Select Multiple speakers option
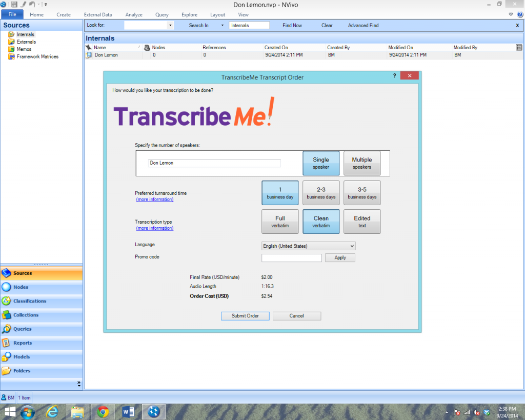Viewport: 525px width, 420px height. click(x=362, y=163)
